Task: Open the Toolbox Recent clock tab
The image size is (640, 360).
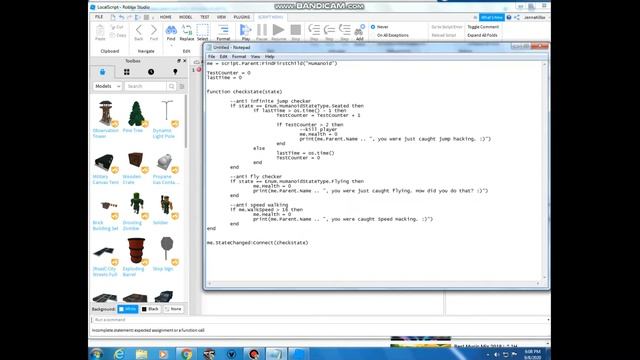Action: (151, 72)
